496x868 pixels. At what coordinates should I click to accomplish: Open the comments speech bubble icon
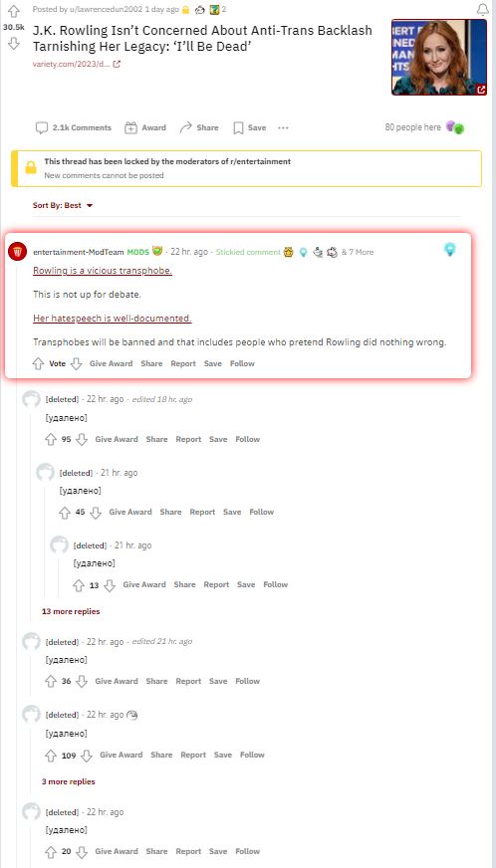42,127
